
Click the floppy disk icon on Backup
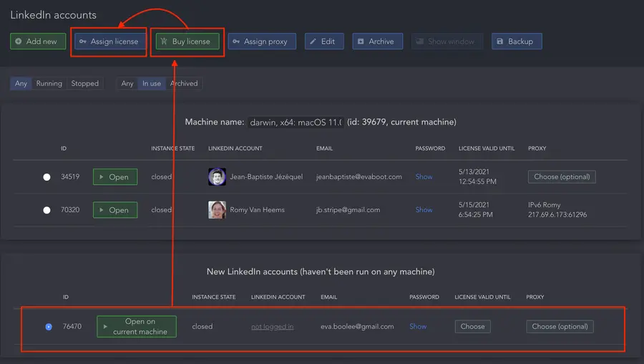(500, 41)
